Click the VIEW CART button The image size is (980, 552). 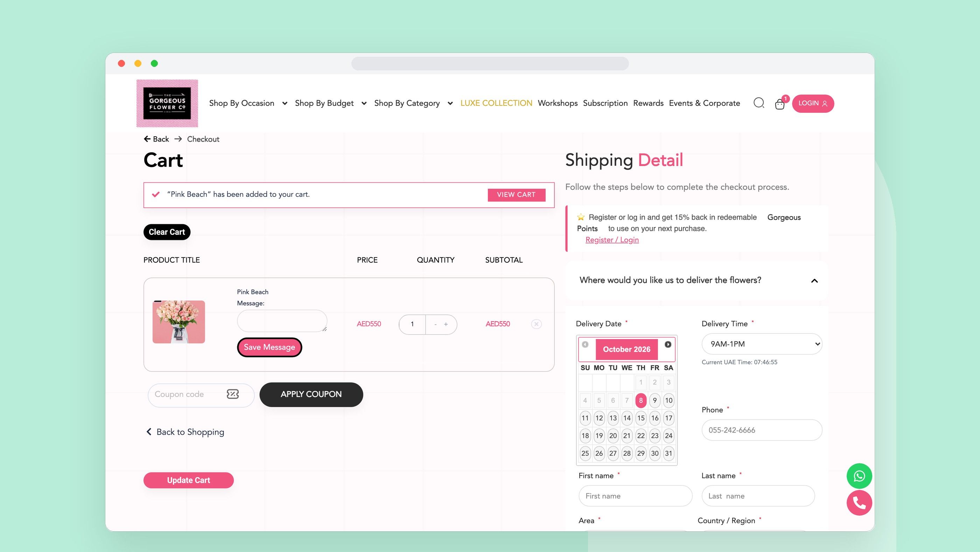click(x=516, y=195)
